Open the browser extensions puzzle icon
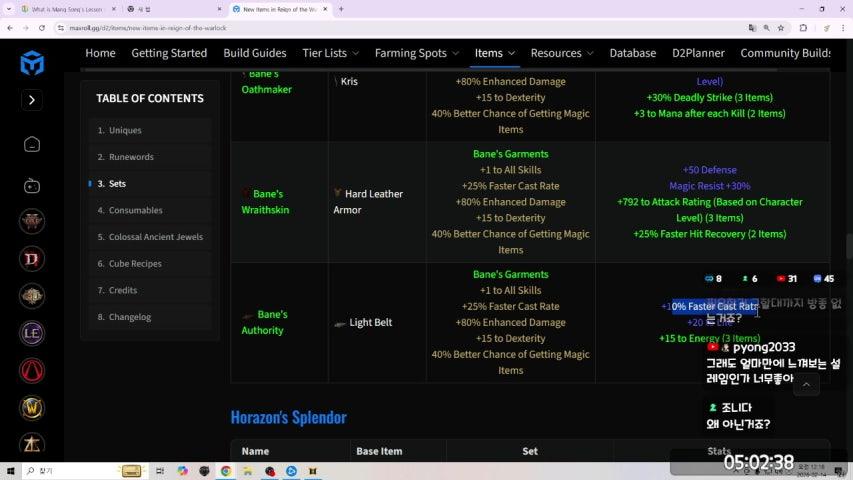The image size is (853, 480). [x=803, y=28]
